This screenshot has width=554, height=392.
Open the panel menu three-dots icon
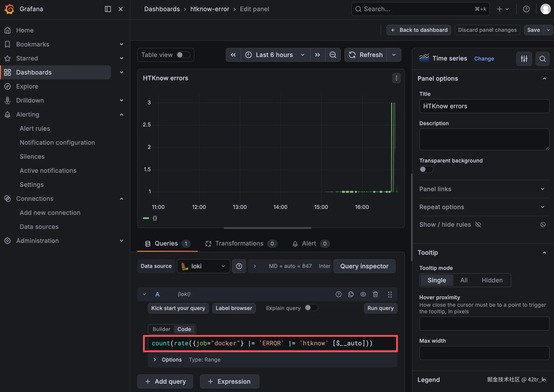click(396, 78)
